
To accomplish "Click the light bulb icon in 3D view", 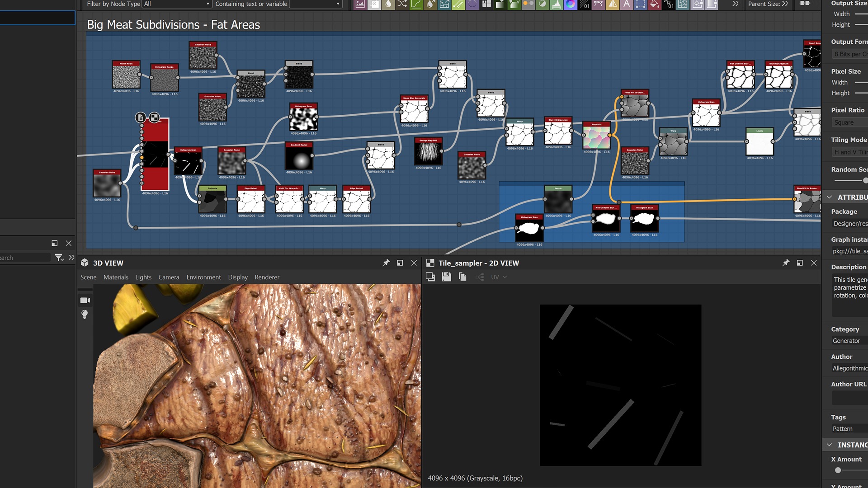I will coord(85,314).
